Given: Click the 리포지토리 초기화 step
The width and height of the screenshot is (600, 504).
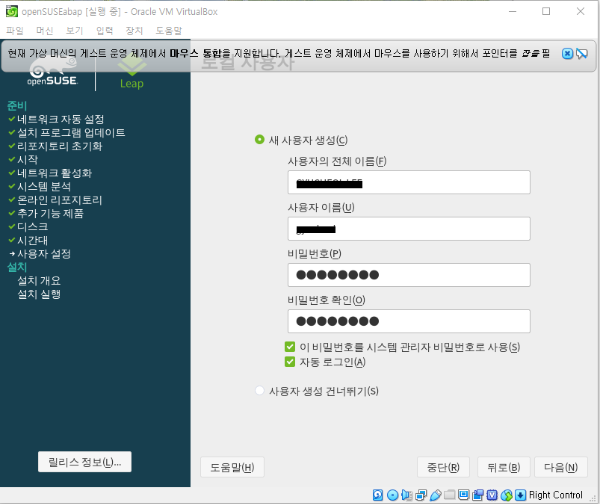Looking at the screenshot, I should [x=60, y=146].
